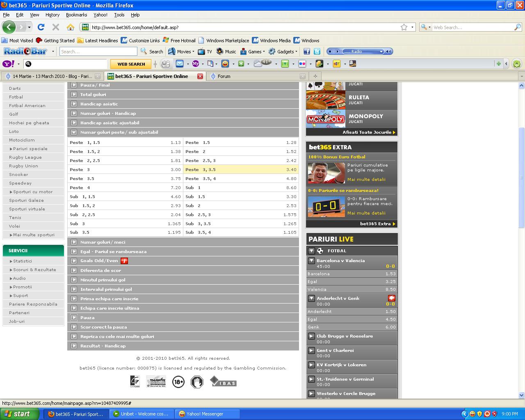The image size is (525, 420).
Task: Click the red icon beside Goals Odd/Even
Action: [x=124, y=261]
